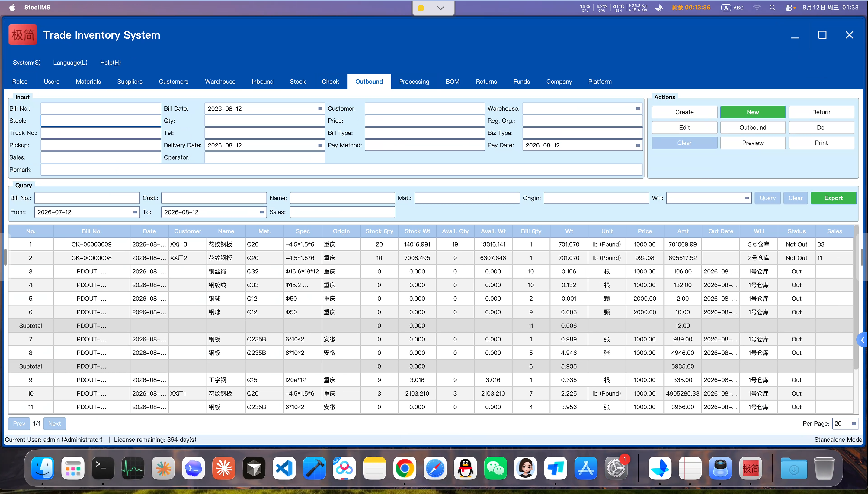Screen dimensions: 868x494
Task: Click the Preview button
Action: pyautogui.click(x=753, y=143)
